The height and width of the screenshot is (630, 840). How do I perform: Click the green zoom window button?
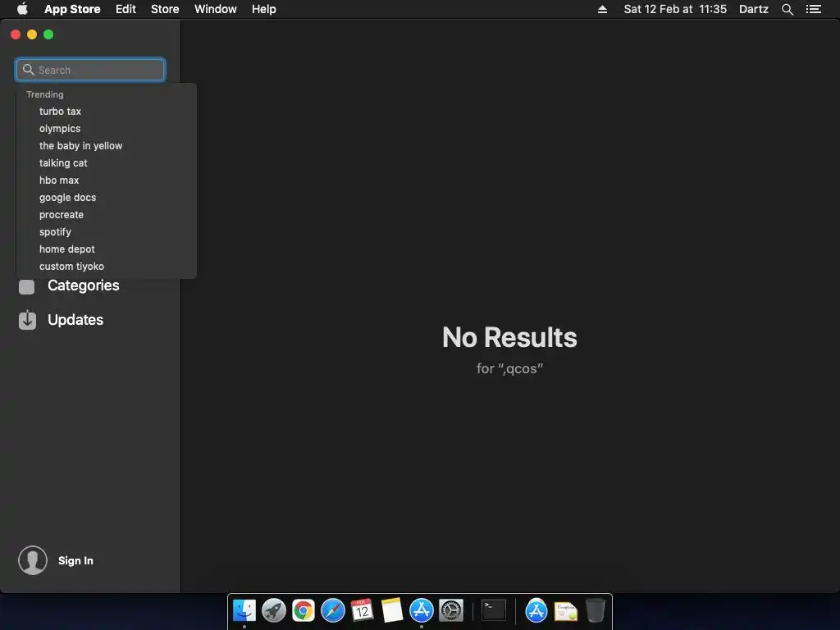click(x=48, y=34)
